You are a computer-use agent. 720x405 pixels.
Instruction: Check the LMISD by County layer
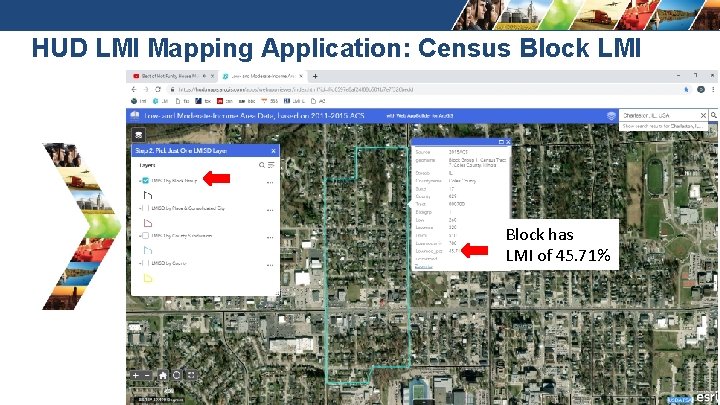[x=146, y=263]
